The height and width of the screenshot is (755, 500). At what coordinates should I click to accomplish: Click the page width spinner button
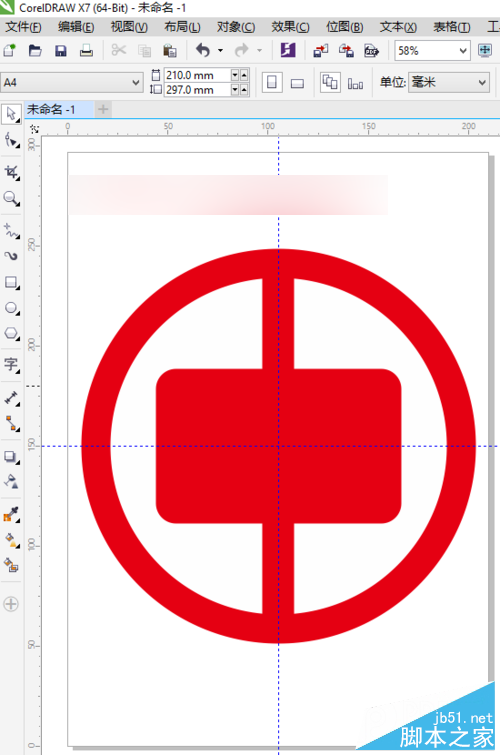pyautogui.click(x=244, y=75)
